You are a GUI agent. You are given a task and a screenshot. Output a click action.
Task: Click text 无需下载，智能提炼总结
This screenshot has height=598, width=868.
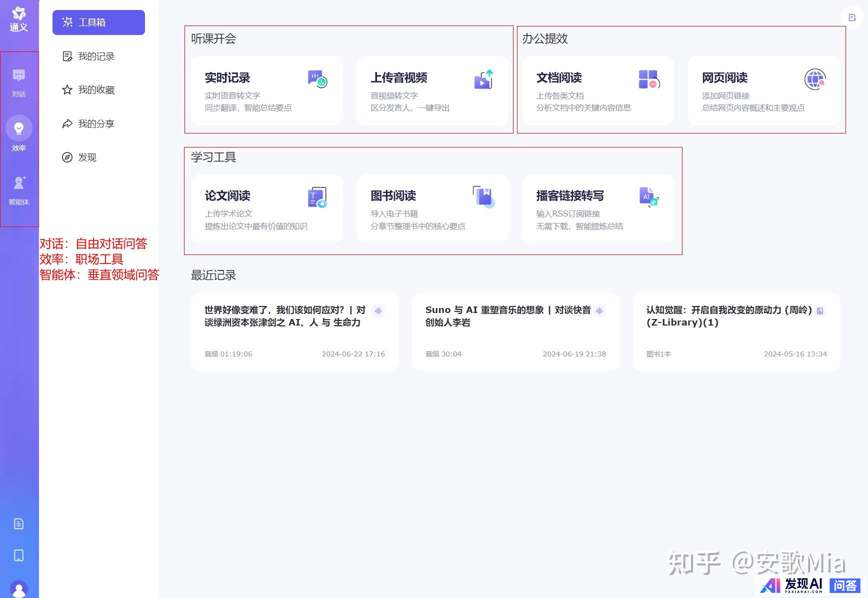pyautogui.click(x=579, y=226)
